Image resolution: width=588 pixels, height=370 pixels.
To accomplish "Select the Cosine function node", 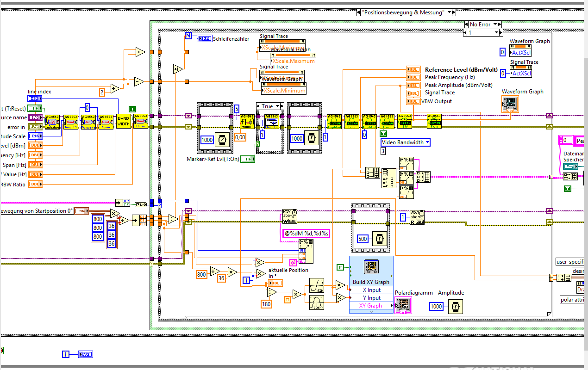I will pyautogui.click(x=317, y=302).
